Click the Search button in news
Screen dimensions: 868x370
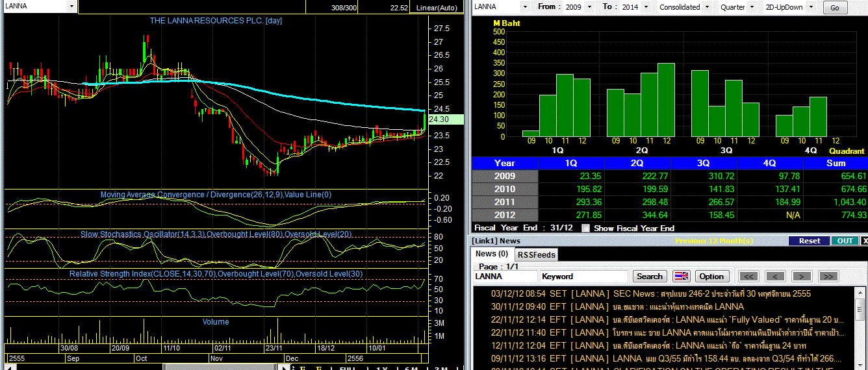click(x=650, y=276)
